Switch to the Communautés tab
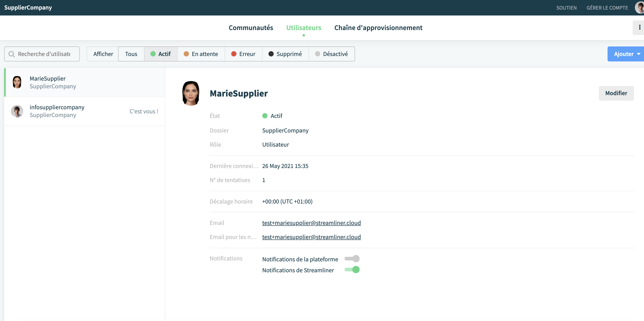Screen dimensions: 644x321 [x=251, y=28]
